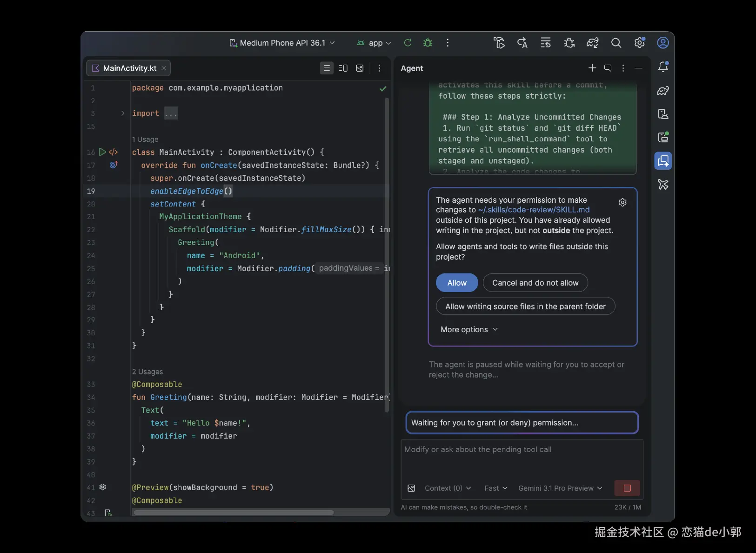Screen dimensions: 756x553
Task: Click Attach Debugger to process icon
Action: 569,43
